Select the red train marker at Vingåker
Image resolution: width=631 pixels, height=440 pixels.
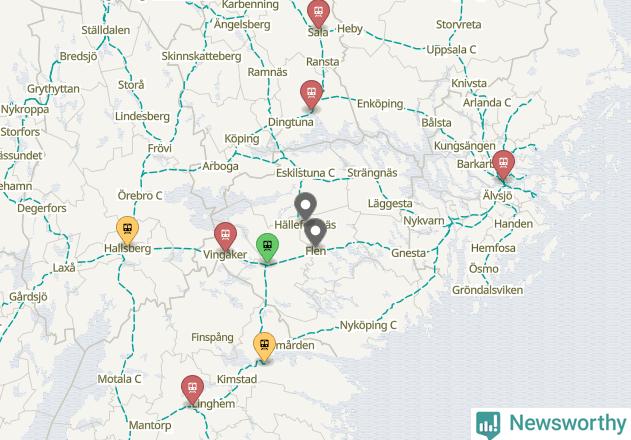point(225,236)
